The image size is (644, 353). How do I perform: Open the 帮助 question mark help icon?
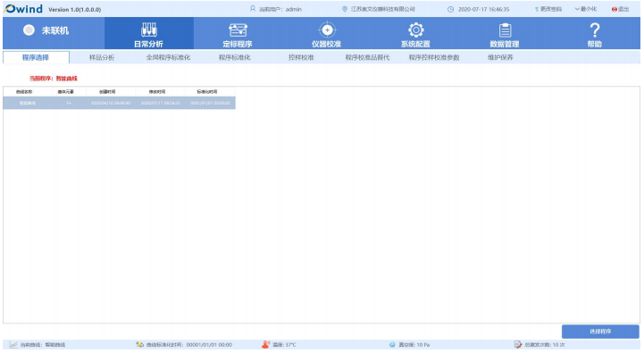[x=594, y=30]
